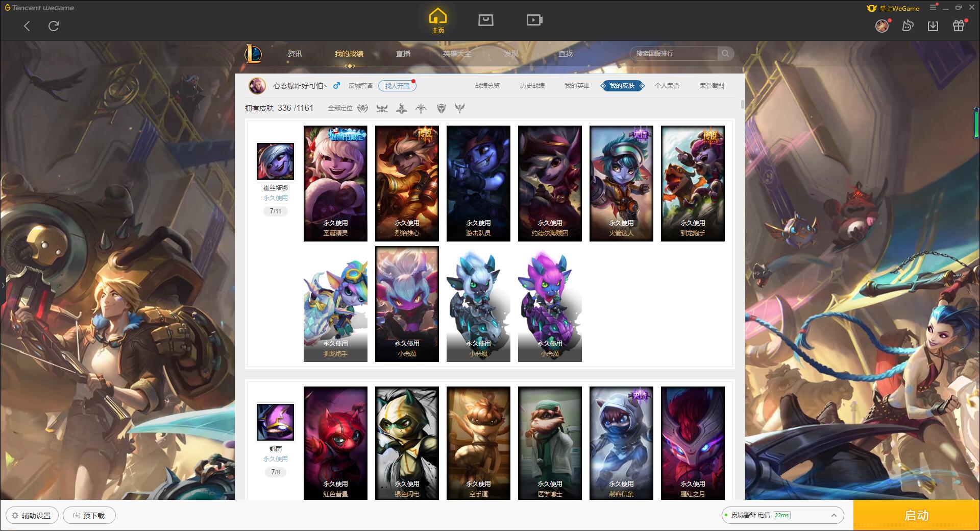Expand the 皮城警备 电信 server dropdown

coord(782,515)
